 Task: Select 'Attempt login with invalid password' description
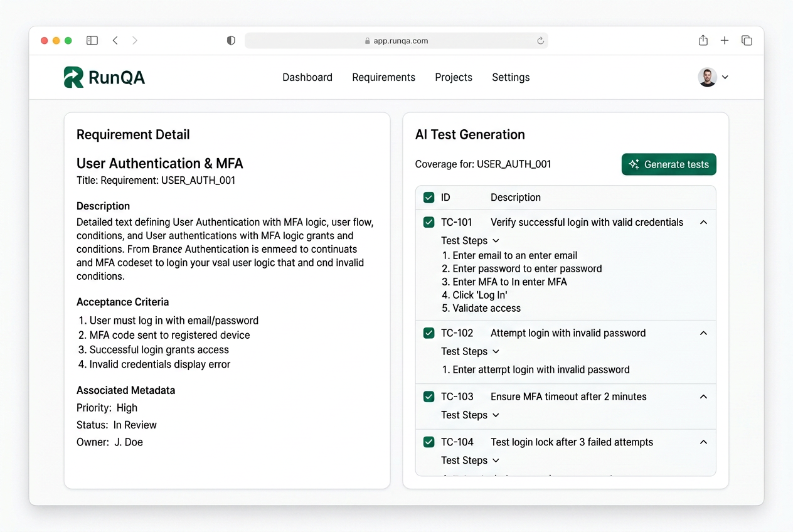click(x=568, y=333)
